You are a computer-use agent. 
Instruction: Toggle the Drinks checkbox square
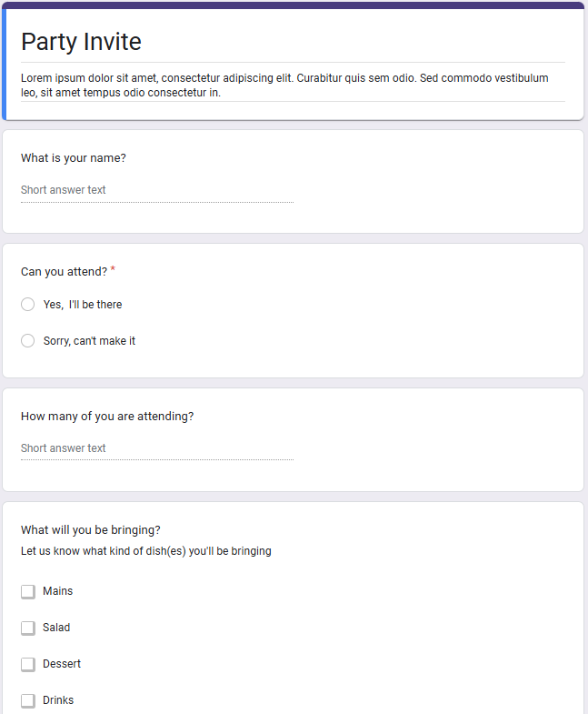tap(28, 701)
